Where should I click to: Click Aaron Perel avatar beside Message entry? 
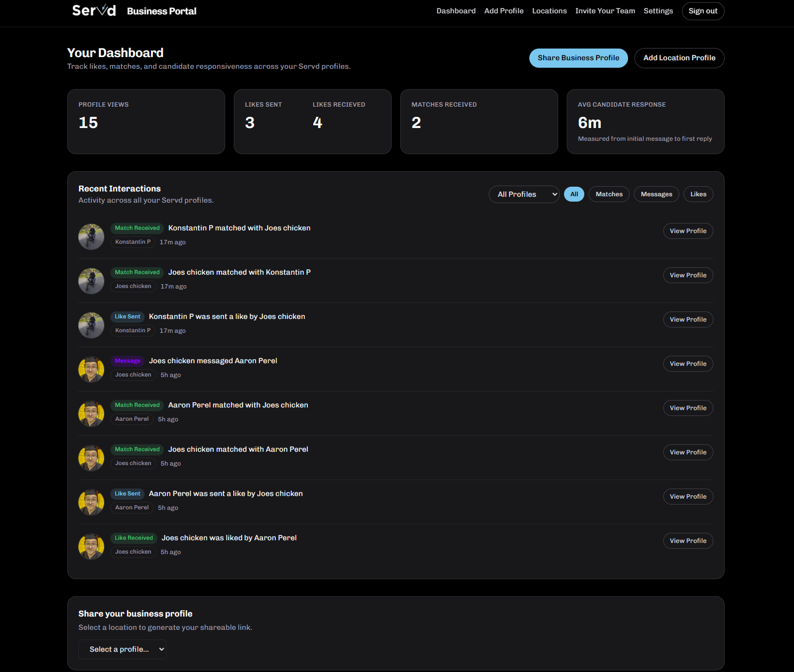91,370
